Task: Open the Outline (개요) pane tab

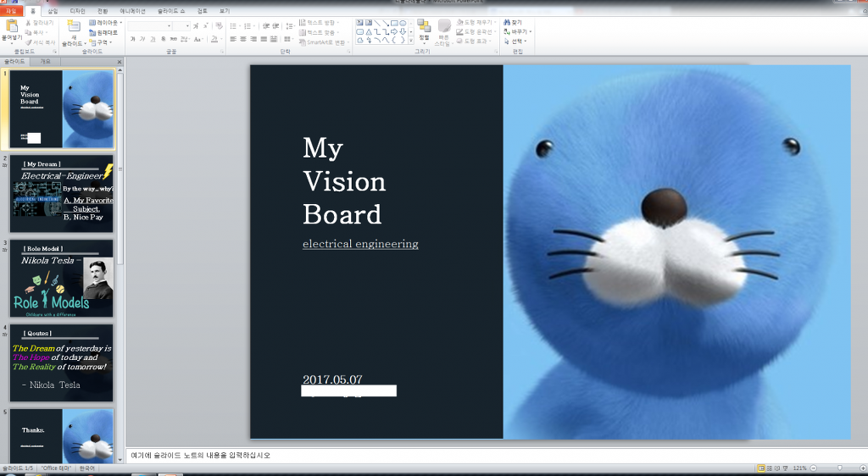Action: click(45, 61)
